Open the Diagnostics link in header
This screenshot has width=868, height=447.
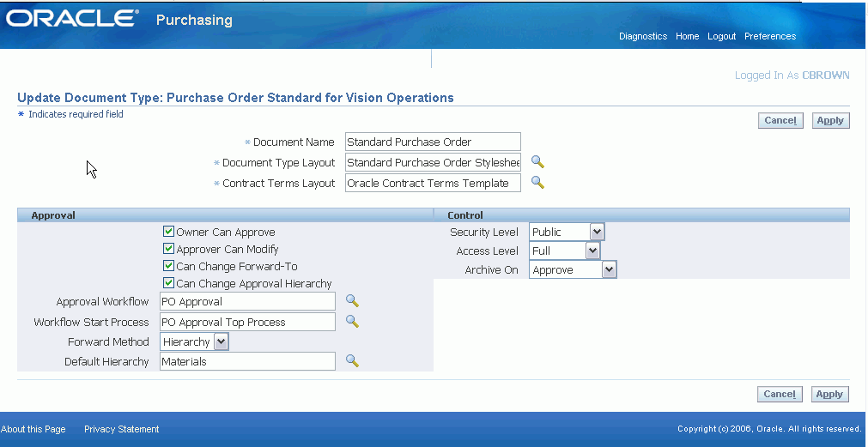tap(643, 36)
